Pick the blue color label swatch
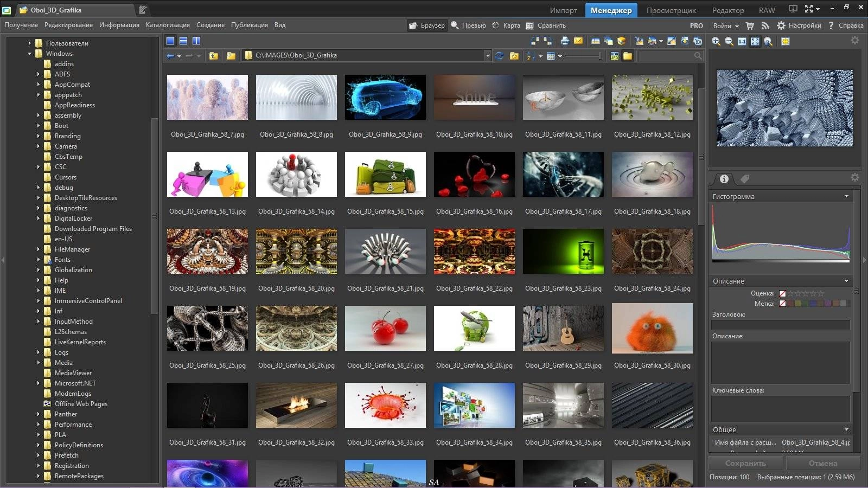The width and height of the screenshot is (868, 488). [813, 304]
